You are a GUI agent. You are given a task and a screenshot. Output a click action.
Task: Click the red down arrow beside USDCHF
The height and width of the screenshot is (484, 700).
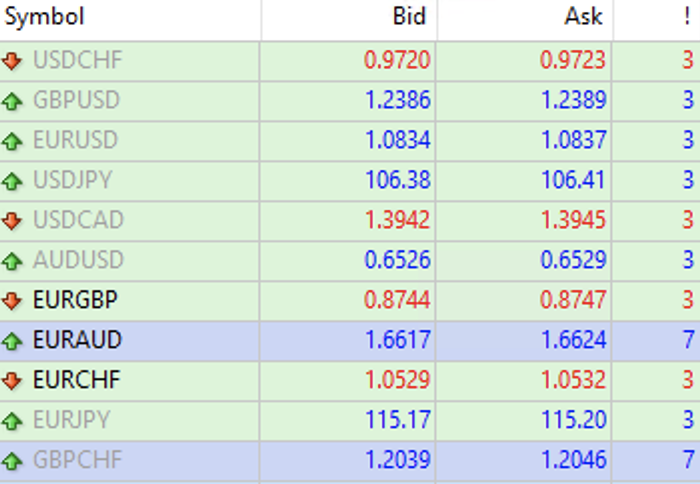tap(12, 61)
